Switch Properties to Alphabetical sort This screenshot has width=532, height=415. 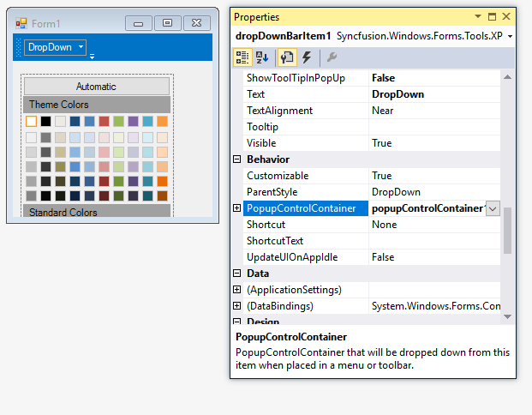[x=262, y=57]
